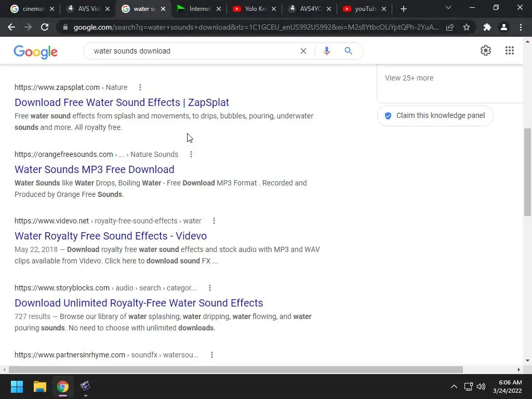The width and height of the screenshot is (532, 399).
Task: Share this page via the address bar share icon
Action: click(450, 27)
